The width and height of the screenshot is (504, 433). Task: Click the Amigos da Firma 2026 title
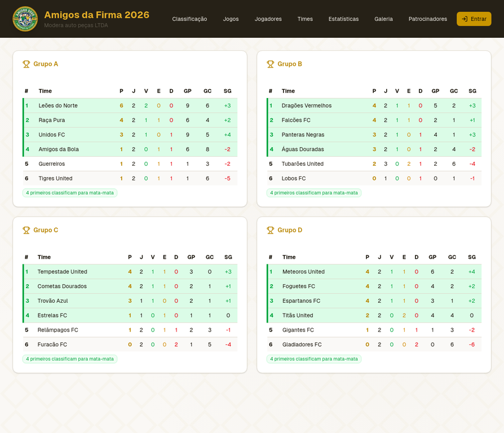[x=96, y=15]
